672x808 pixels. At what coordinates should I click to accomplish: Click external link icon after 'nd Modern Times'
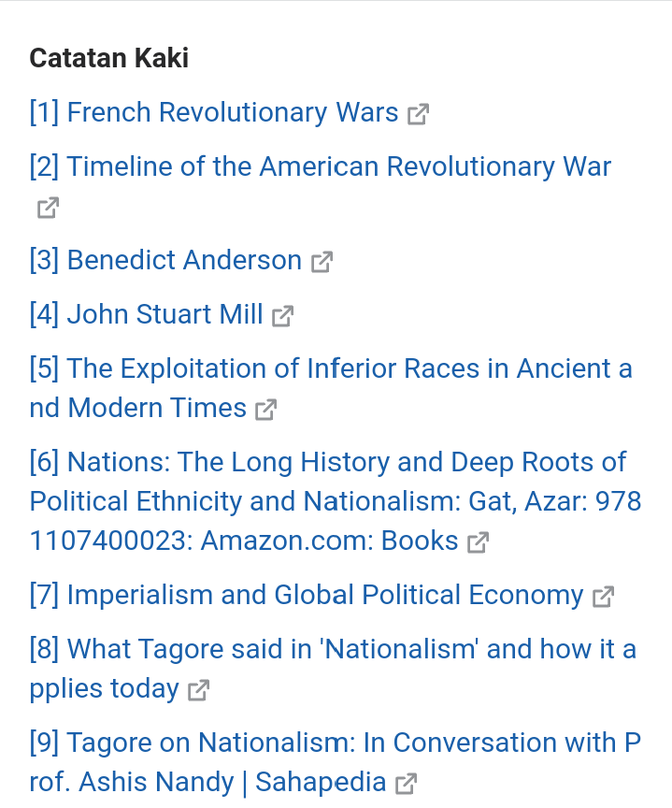(266, 410)
